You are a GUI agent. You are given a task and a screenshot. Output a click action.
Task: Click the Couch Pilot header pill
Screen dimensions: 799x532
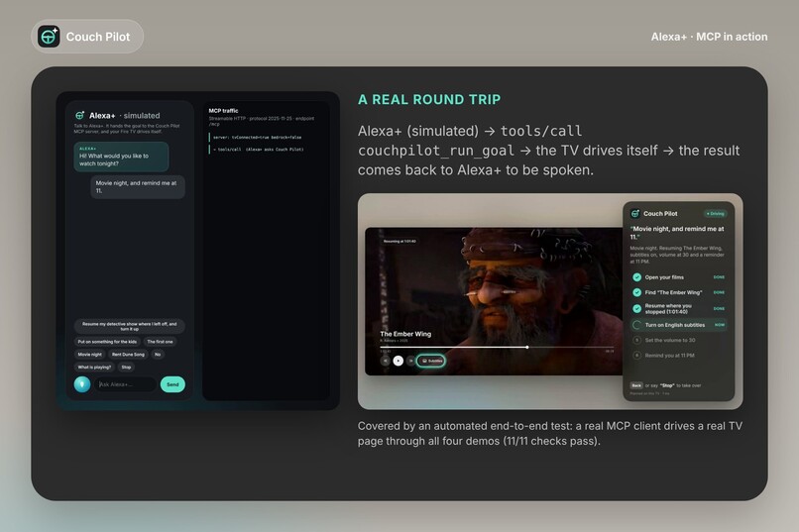(x=87, y=37)
